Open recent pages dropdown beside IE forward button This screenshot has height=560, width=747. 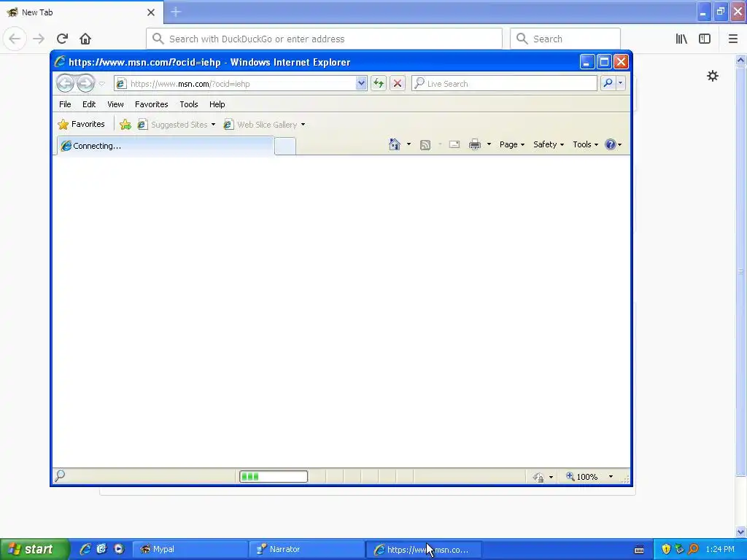coord(101,84)
